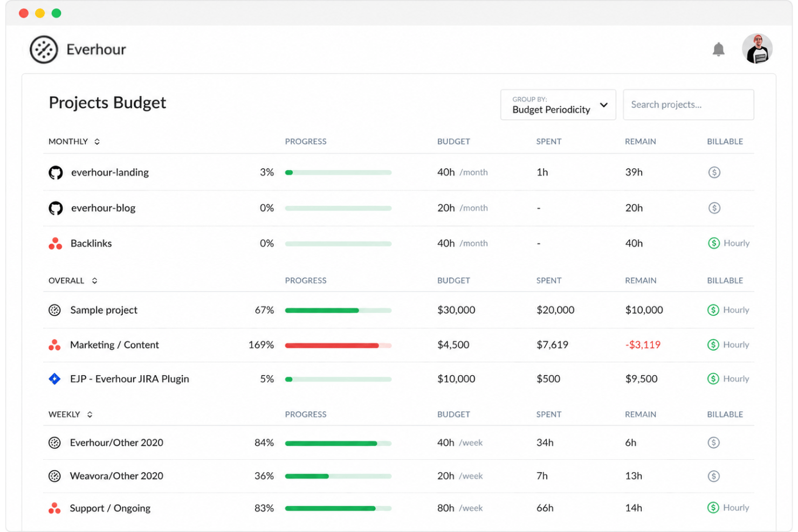Open Everhour/Other 2020 project
Screen dimensions: 798x532
[x=116, y=443]
